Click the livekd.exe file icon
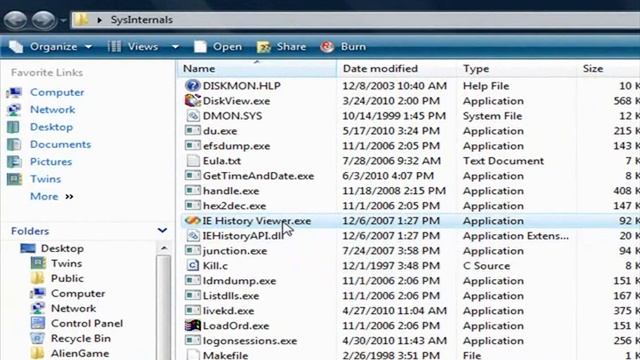 (x=192, y=311)
